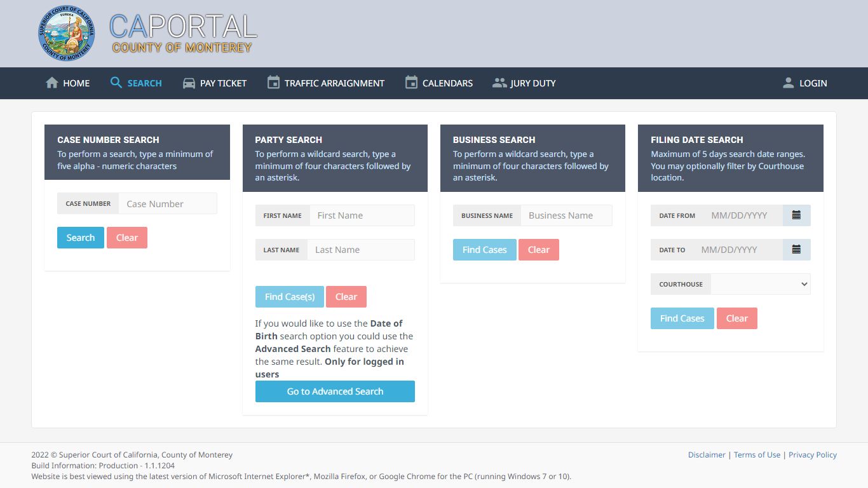Click Search under Case Number Search
868x488 pixels.
81,238
